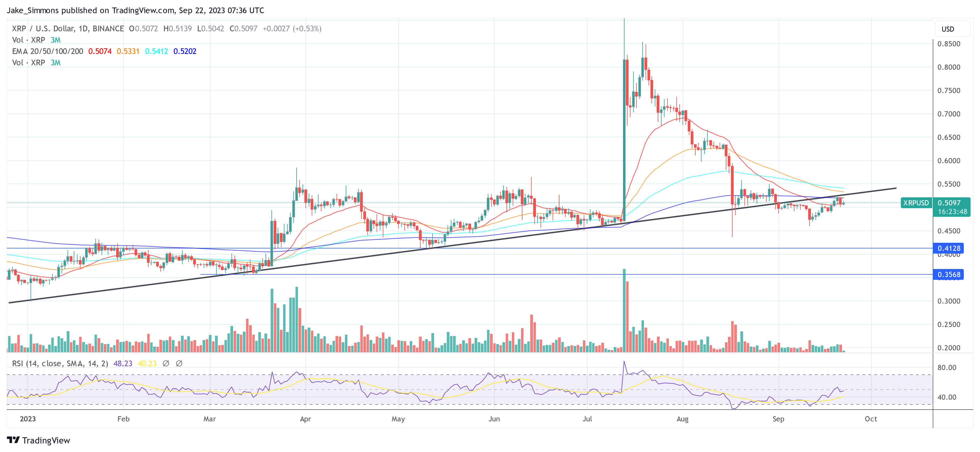Click the Feb label on time axis

(x=123, y=419)
